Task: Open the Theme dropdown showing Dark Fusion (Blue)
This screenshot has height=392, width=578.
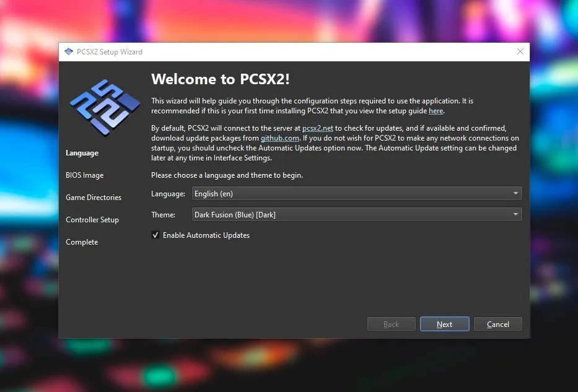Action: point(357,214)
